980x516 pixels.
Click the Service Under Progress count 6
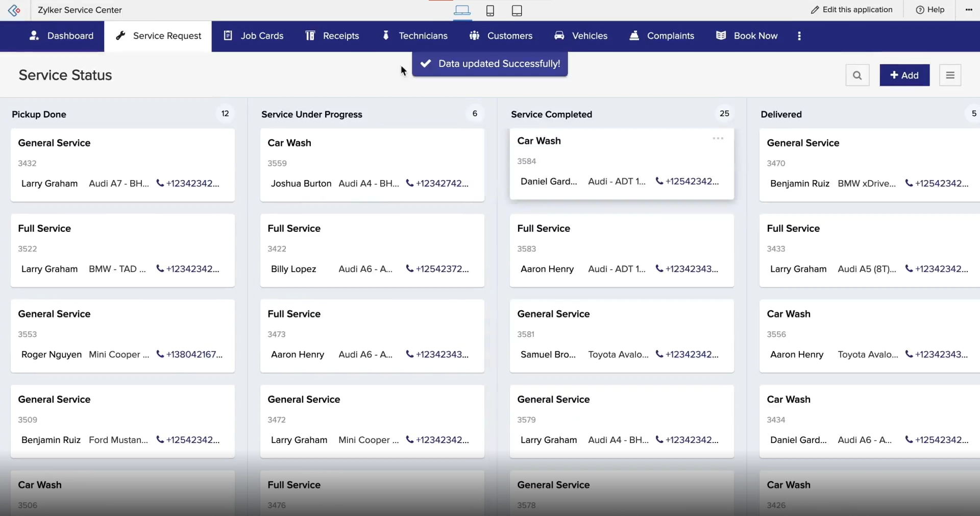coord(475,113)
